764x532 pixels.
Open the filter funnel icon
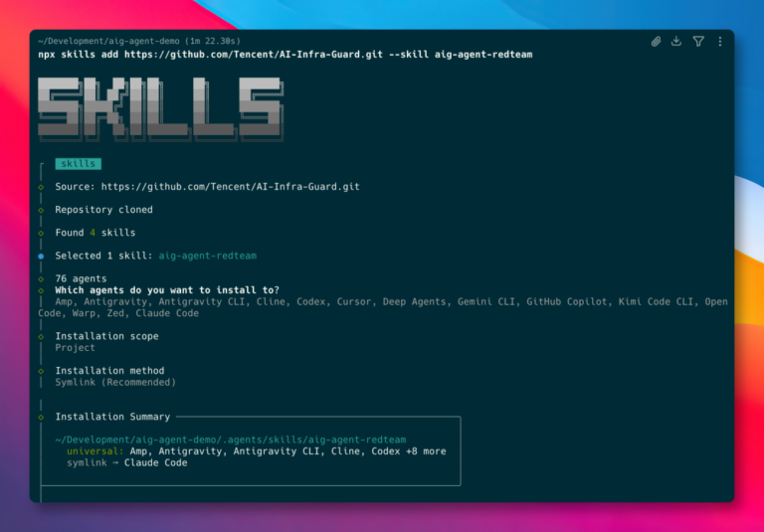698,42
